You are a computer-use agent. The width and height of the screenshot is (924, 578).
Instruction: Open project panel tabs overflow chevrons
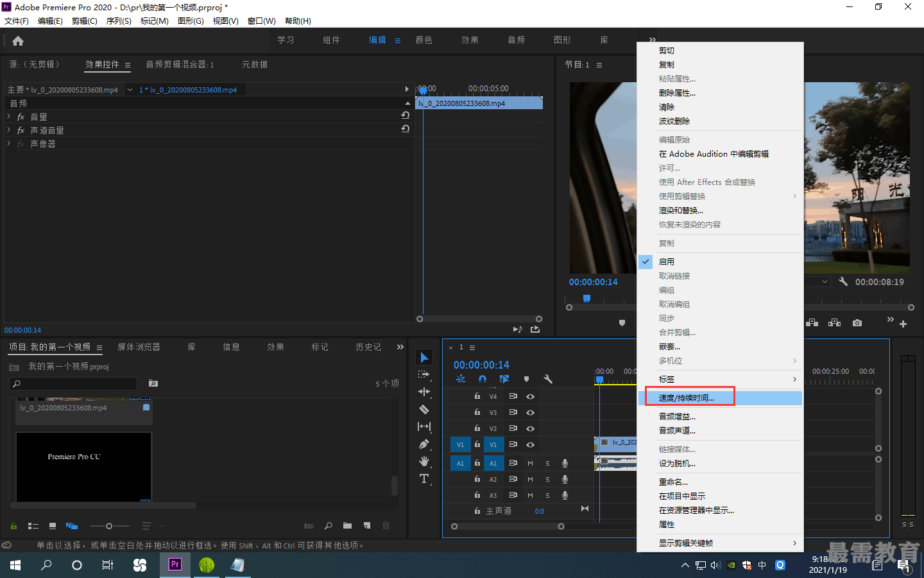pyautogui.click(x=400, y=347)
